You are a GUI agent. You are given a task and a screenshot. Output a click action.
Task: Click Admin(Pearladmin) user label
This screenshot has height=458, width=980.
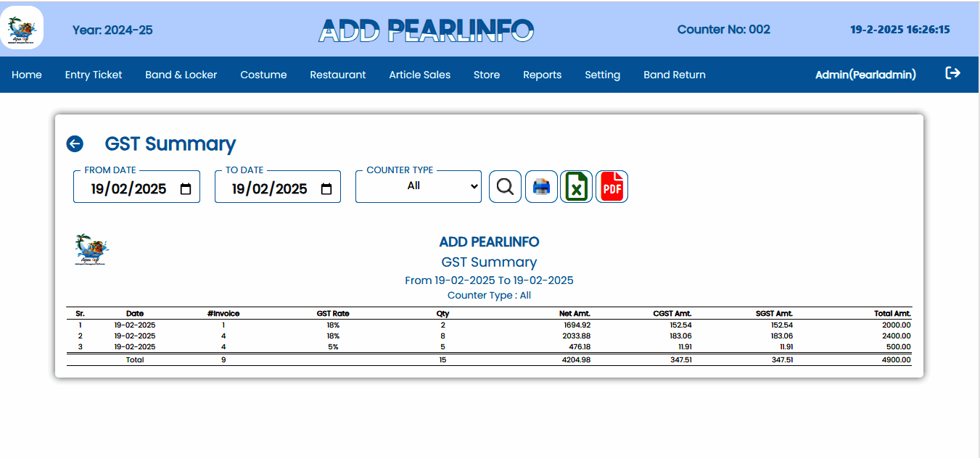tap(865, 75)
